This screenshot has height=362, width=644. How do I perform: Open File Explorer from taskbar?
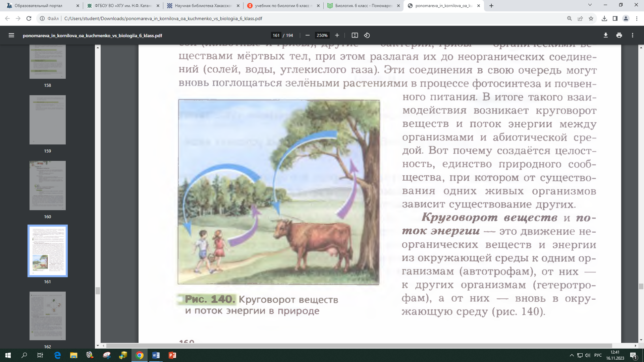[x=74, y=355]
